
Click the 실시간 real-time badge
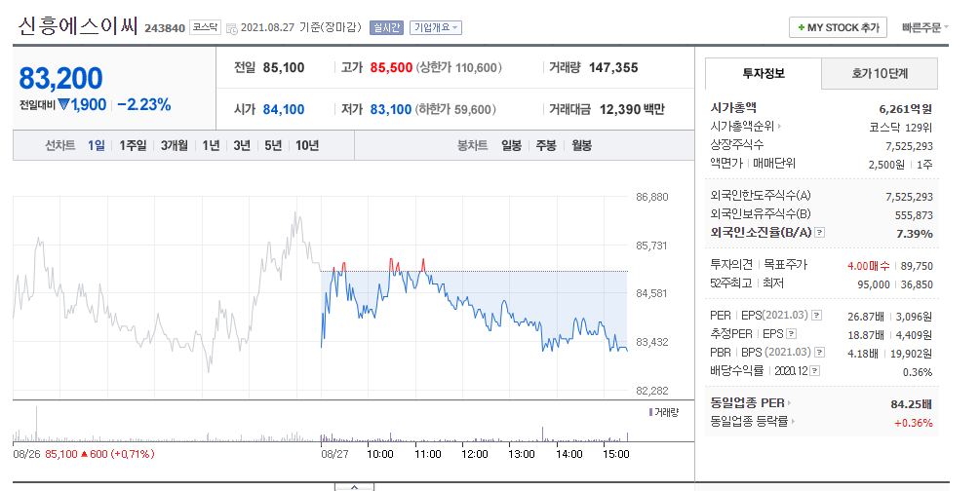386,27
